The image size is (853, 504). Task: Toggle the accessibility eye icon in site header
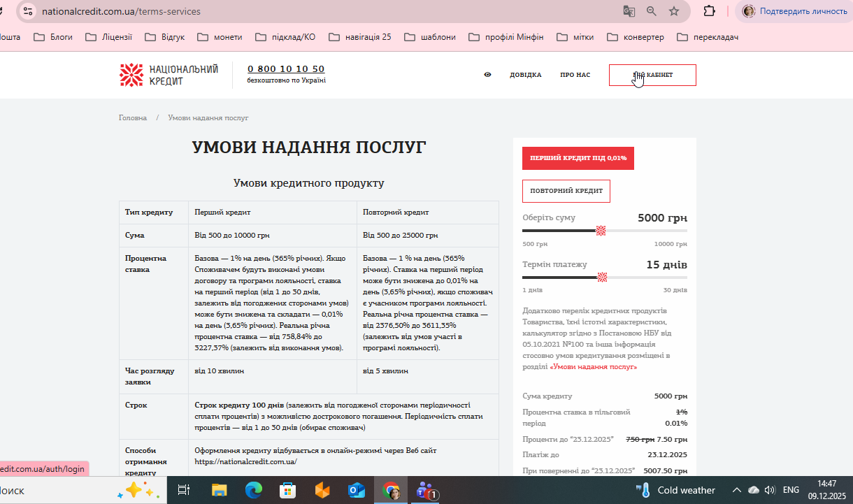(x=488, y=75)
